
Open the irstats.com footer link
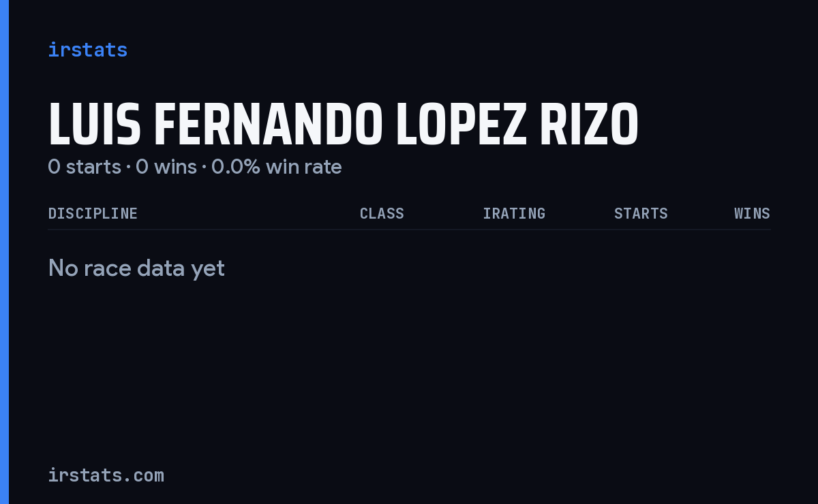point(106,475)
